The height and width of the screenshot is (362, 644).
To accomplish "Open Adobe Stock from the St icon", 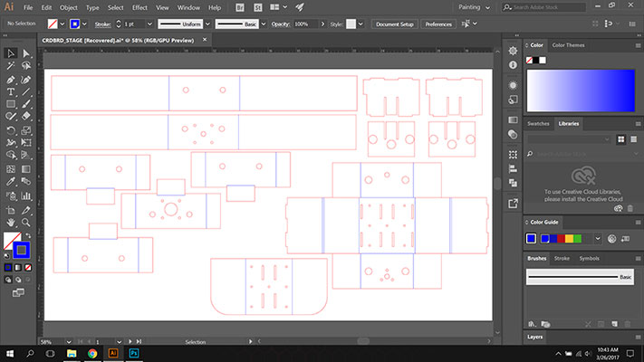I will pyautogui.click(x=257, y=7).
